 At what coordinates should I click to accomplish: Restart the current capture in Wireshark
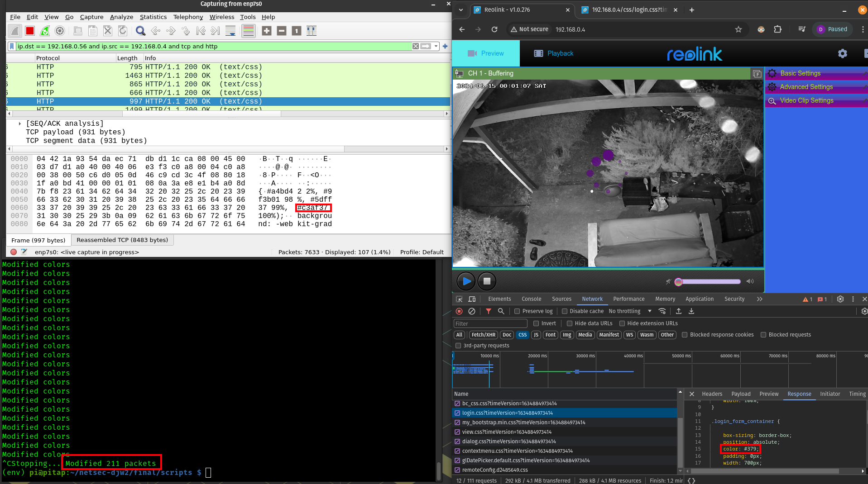tap(45, 31)
